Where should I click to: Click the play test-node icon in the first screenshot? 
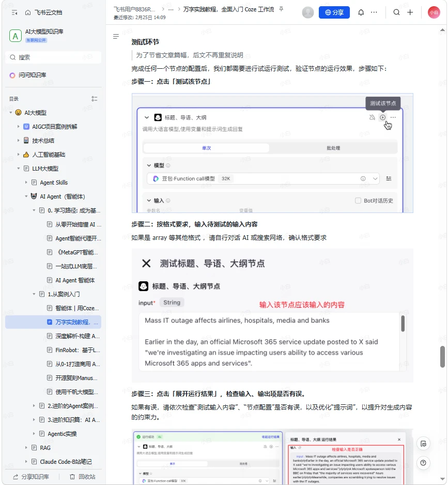(x=383, y=117)
